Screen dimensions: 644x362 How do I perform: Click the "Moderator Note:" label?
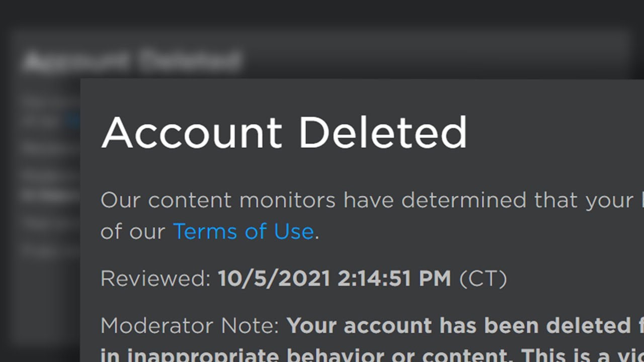(x=190, y=326)
